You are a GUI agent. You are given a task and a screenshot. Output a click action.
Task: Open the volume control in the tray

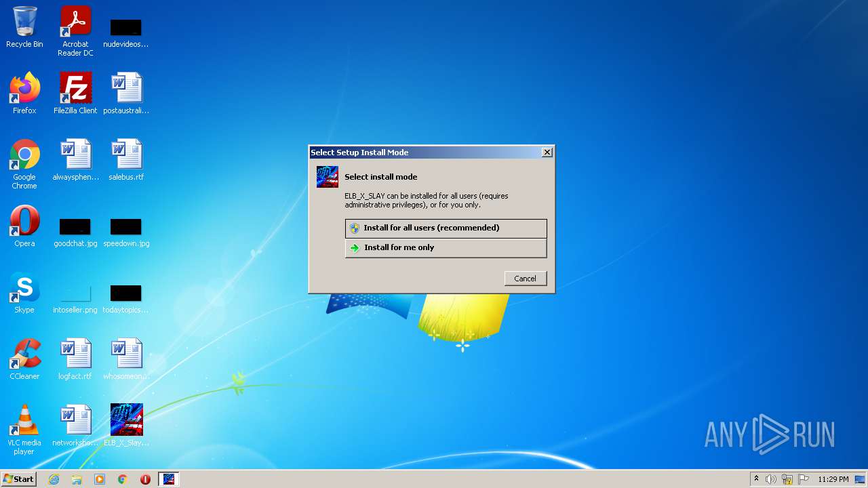click(x=771, y=479)
